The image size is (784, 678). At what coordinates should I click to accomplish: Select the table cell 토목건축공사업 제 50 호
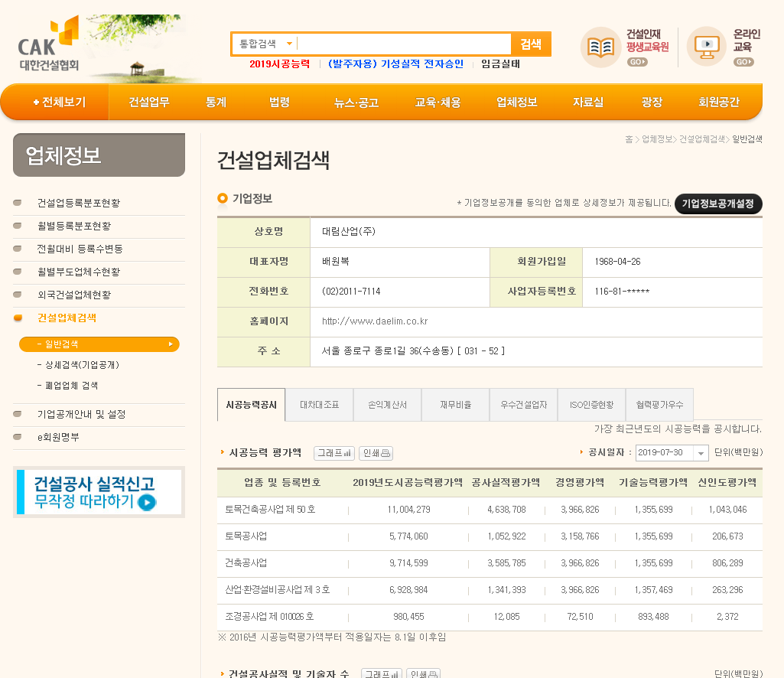[270, 510]
